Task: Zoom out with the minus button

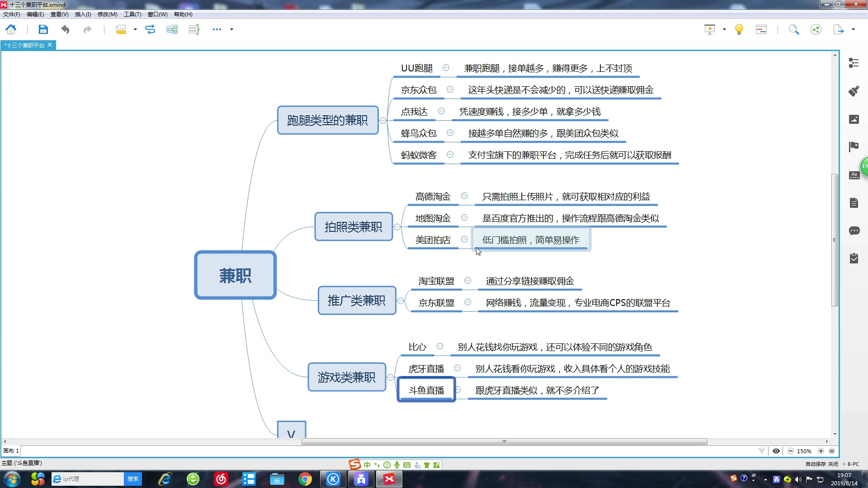Action: 790,451
